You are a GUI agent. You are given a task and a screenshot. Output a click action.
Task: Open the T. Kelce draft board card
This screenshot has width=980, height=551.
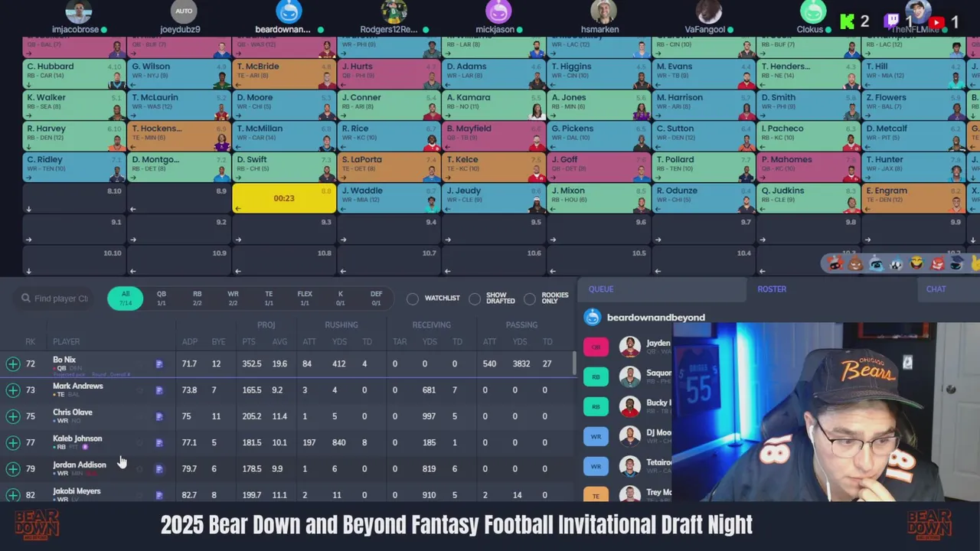(494, 167)
